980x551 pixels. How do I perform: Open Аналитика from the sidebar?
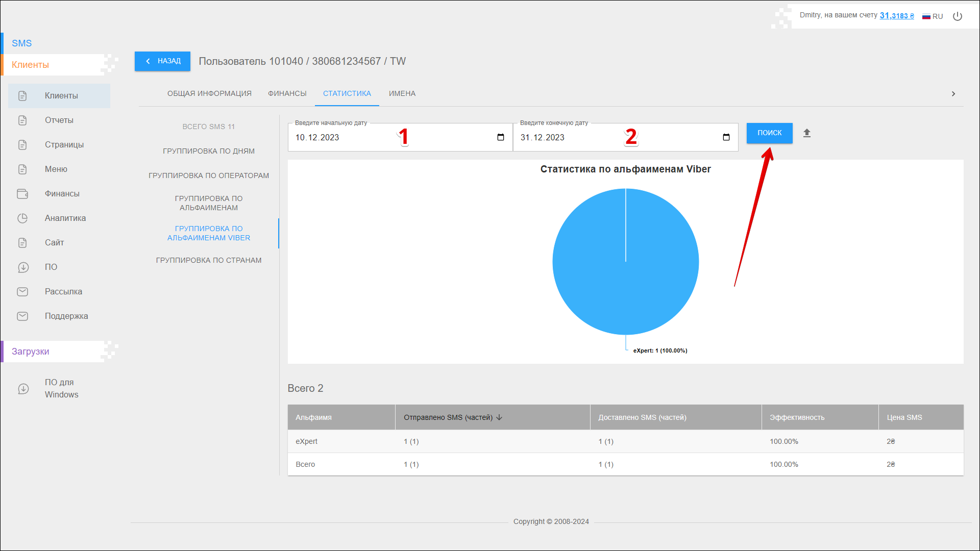pyautogui.click(x=65, y=218)
